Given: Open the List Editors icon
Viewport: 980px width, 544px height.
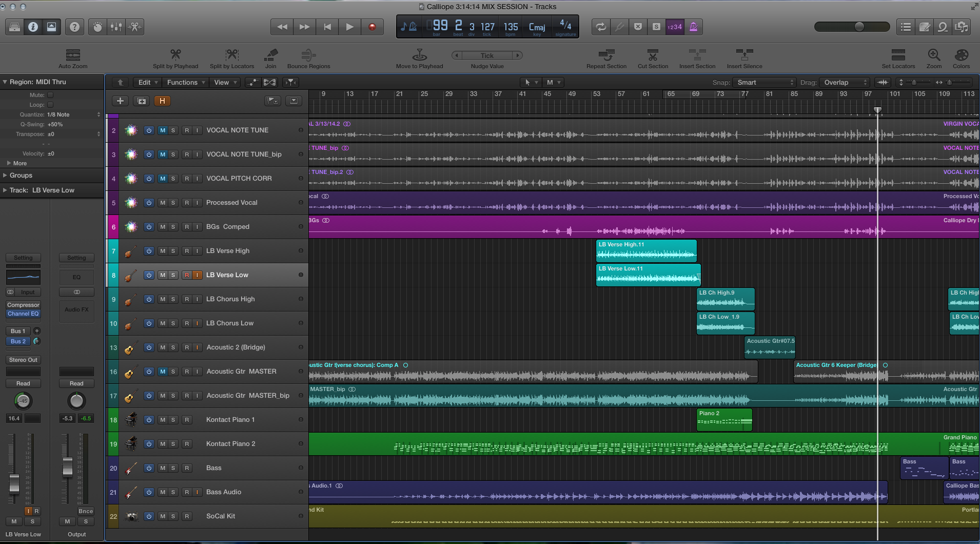Looking at the screenshot, I should pyautogui.click(x=906, y=27).
